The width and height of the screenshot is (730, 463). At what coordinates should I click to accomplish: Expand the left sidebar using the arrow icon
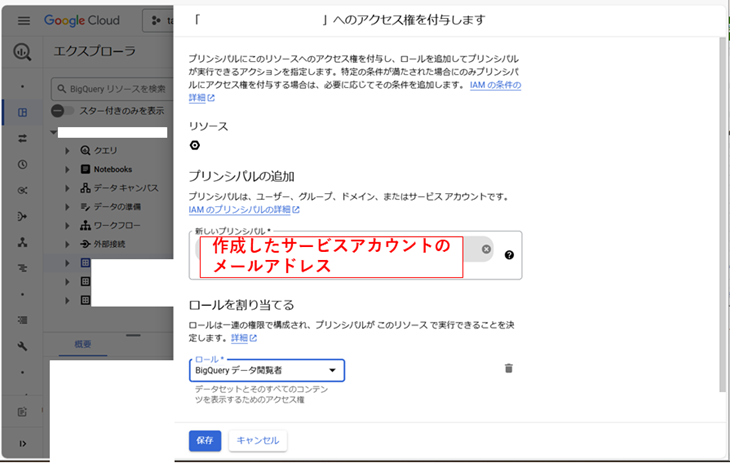point(22,443)
